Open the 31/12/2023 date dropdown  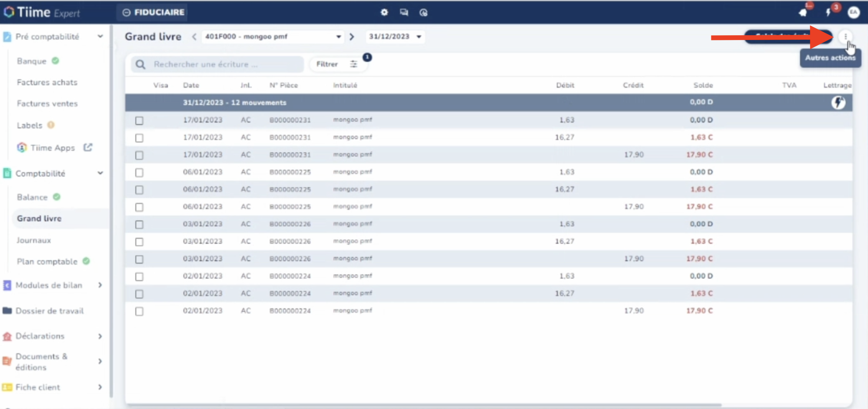pyautogui.click(x=395, y=37)
